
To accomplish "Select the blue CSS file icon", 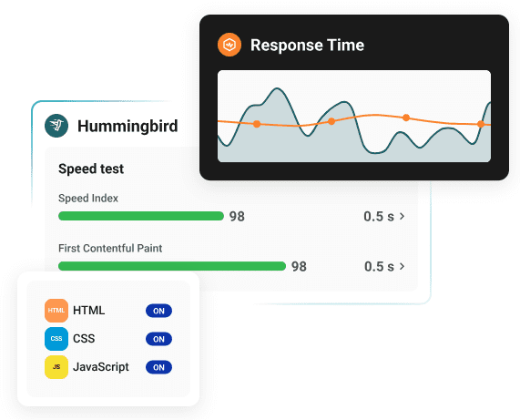I will 56,339.
